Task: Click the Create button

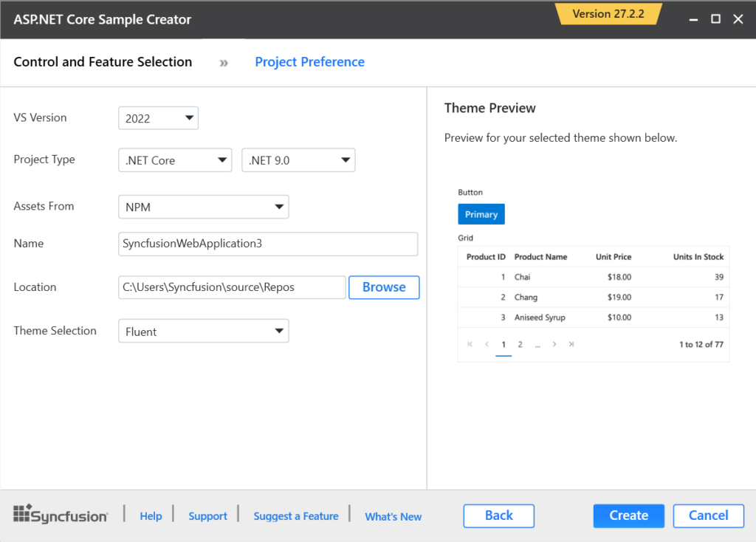Action: (628, 515)
